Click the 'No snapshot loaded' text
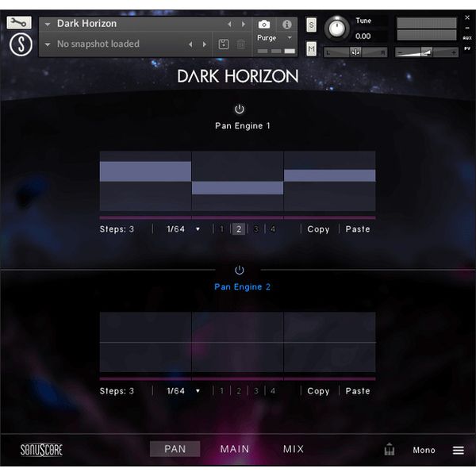This screenshot has height=476, width=476. (98, 44)
